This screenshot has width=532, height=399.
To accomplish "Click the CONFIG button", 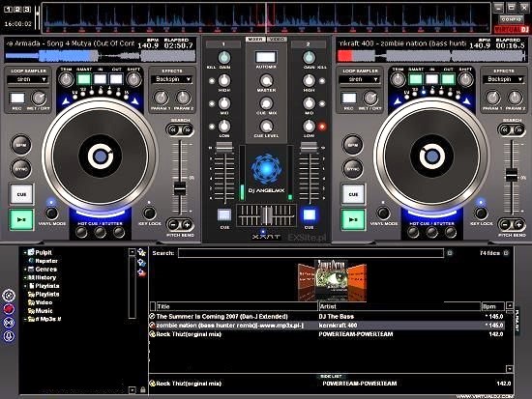I will tap(512, 19).
